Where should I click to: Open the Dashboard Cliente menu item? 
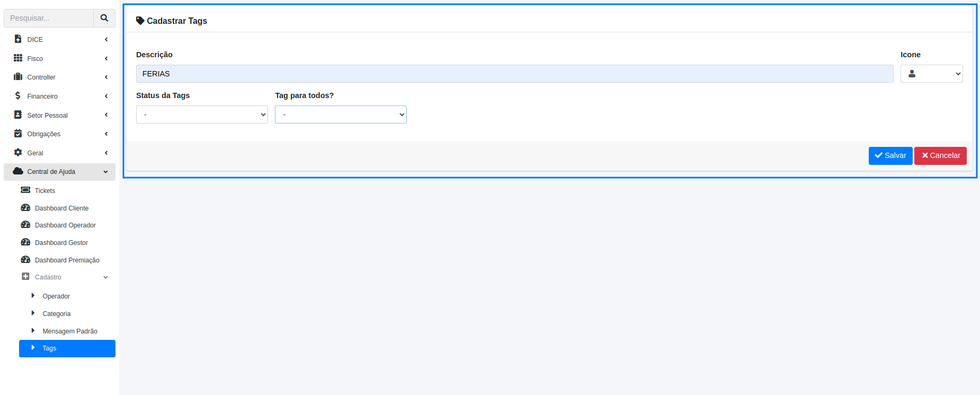pyautogui.click(x=61, y=208)
